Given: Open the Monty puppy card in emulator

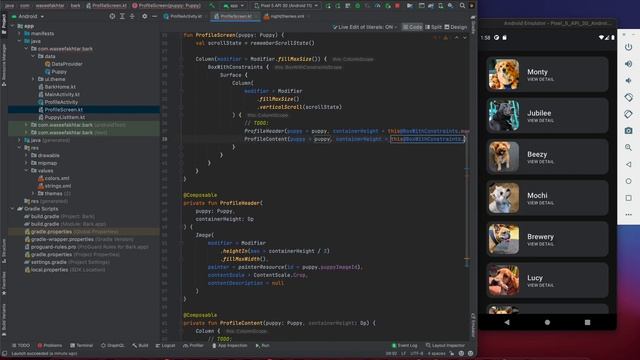Looking at the screenshot, I should 547,74.
